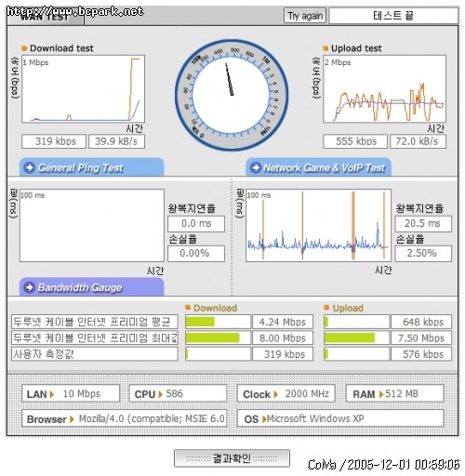Click the 555 kbps upload result box

(355, 141)
